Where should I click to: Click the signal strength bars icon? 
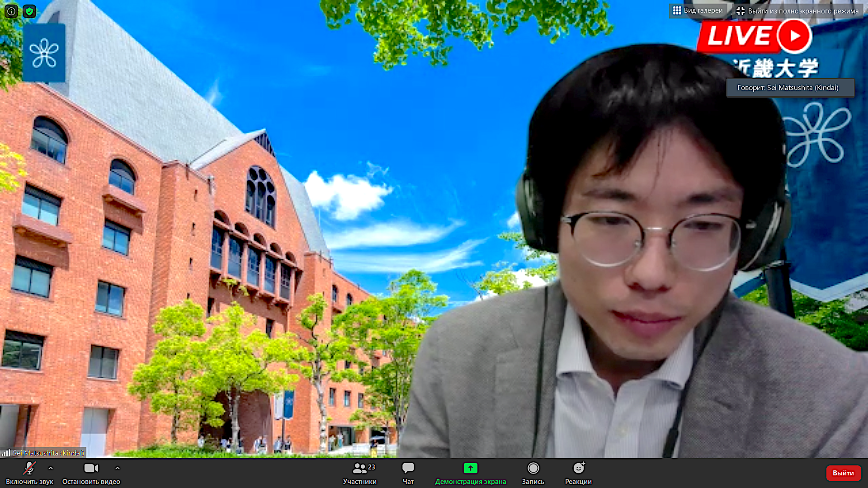6,453
